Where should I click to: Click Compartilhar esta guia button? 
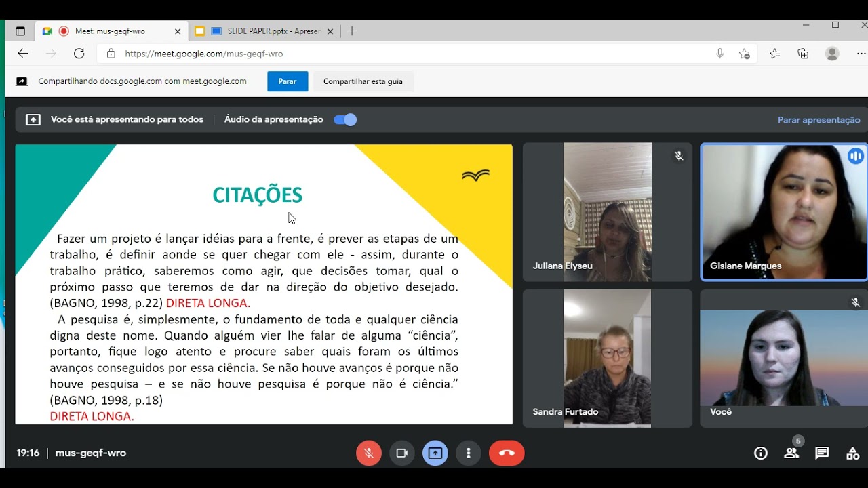coord(363,81)
